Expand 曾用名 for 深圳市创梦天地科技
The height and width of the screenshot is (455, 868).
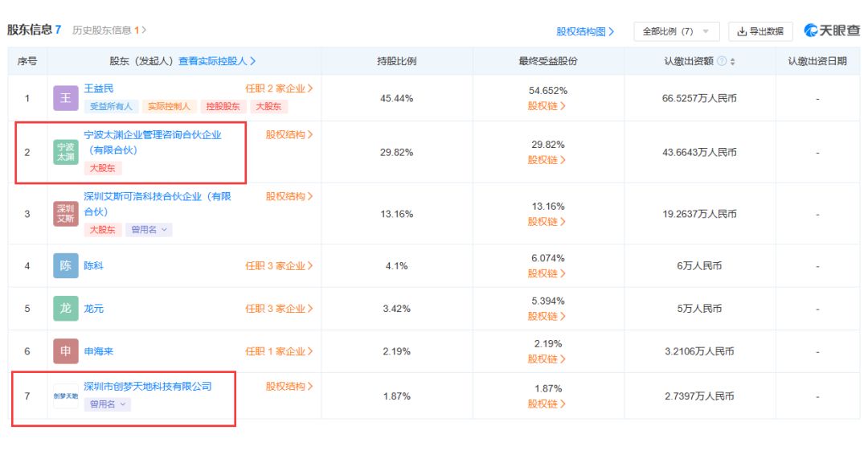pos(107,404)
